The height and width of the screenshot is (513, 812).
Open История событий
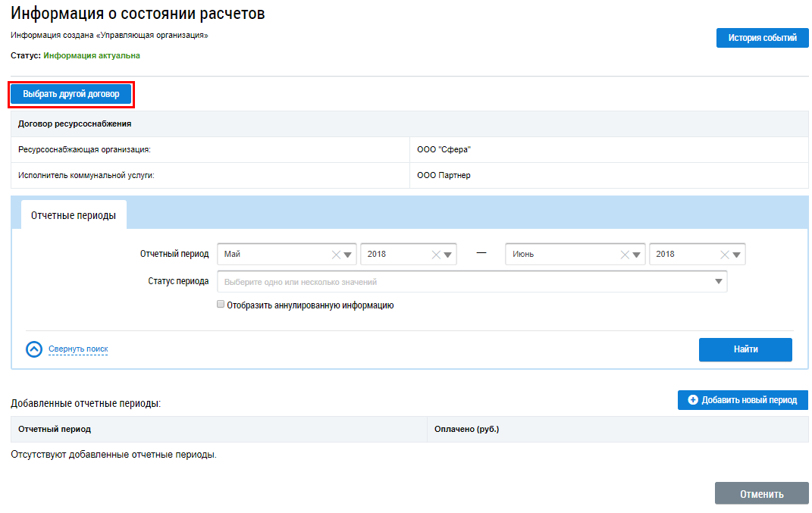click(762, 38)
